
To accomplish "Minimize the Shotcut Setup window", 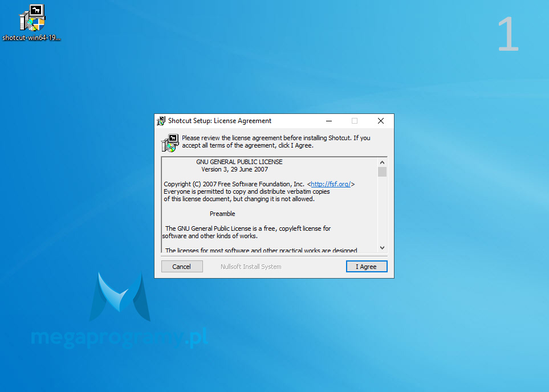I will pyautogui.click(x=329, y=121).
